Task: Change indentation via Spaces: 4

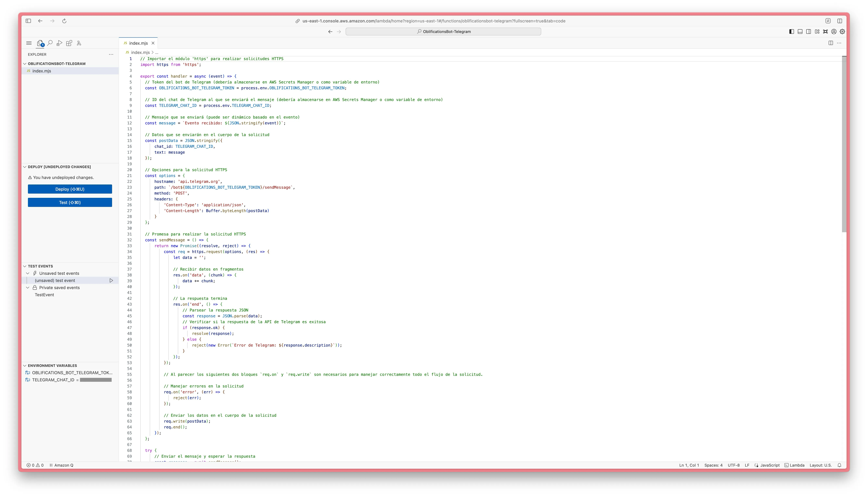Action: point(713,465)
